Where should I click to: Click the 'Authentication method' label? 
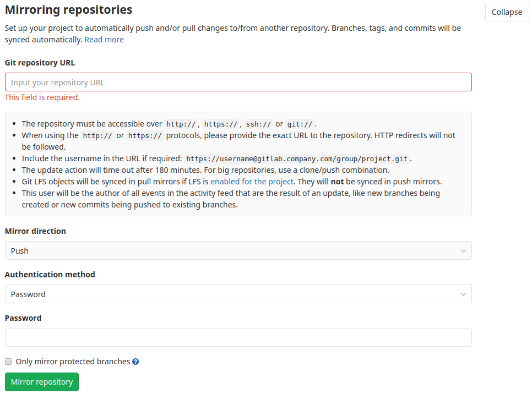click(x=50, y=274)
